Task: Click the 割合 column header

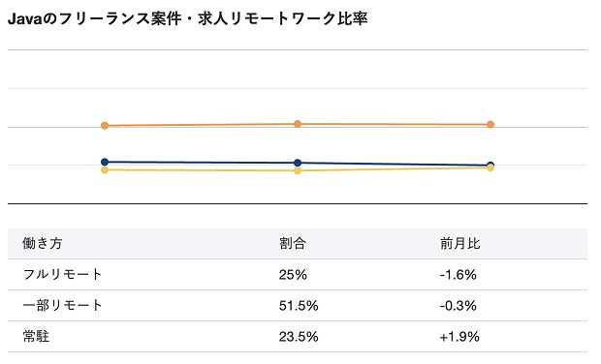Action: click(x=293, y=243)
